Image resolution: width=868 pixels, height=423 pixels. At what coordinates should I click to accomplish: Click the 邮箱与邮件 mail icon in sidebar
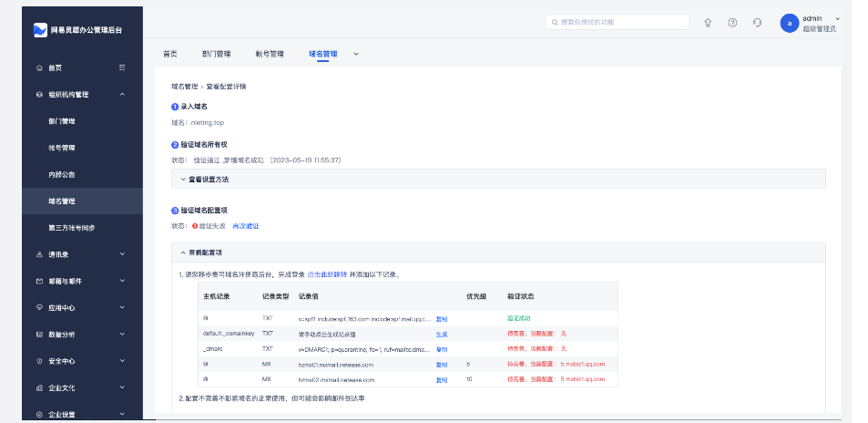[x=39, y=281]
